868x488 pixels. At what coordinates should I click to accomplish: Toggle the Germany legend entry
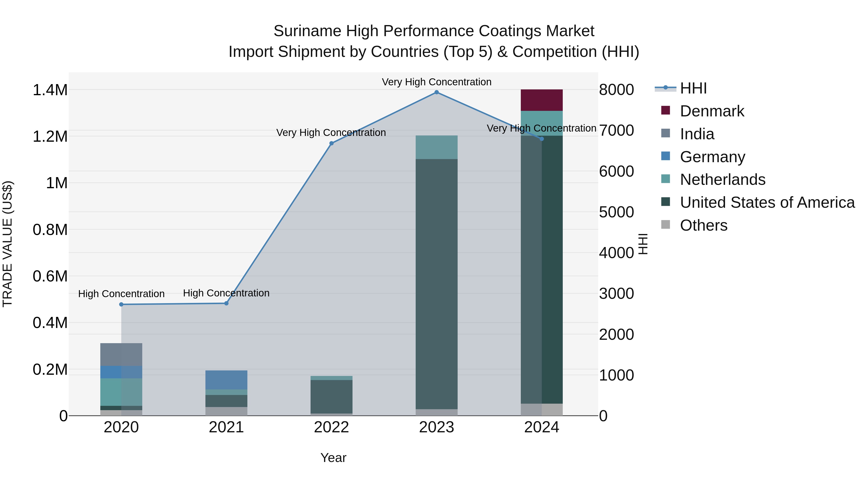click(x=703, y=157)
